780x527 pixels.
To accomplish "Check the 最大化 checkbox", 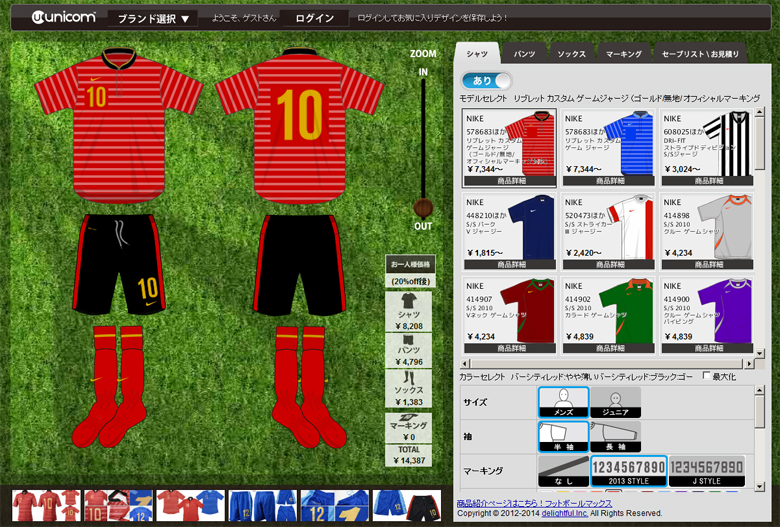I will tap(706, 376).
